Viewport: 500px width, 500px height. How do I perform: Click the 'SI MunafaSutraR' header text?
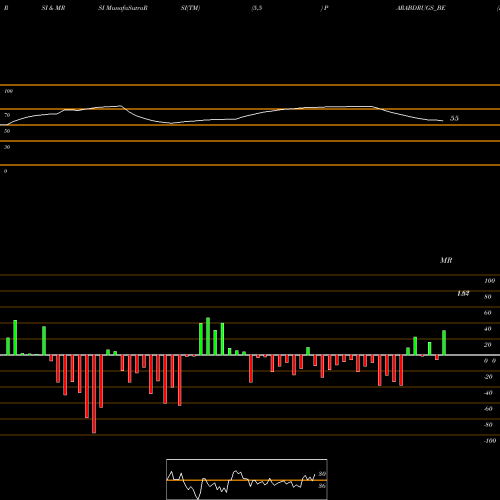click(x=123, y=8)
